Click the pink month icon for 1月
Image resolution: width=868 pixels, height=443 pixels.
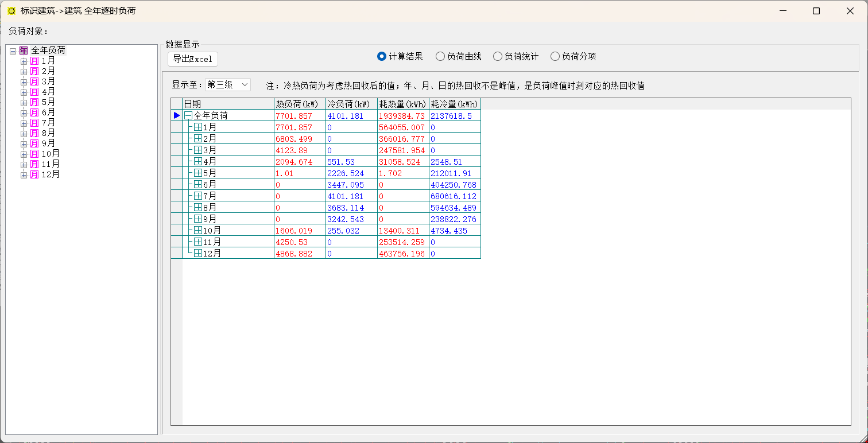coord(34,61)
